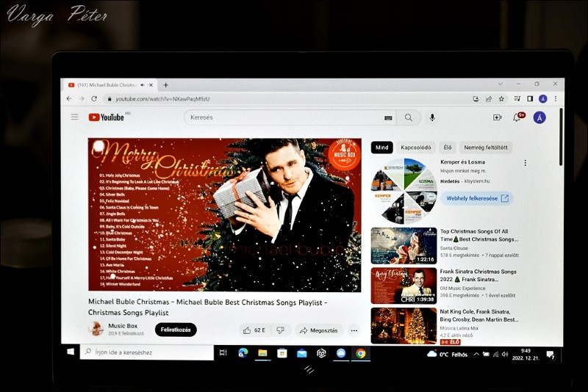The image size is (588, 392).
Task: Click the YouTube page vertical scrollbar
Action: pyautogui.click(x=561, y=137)
